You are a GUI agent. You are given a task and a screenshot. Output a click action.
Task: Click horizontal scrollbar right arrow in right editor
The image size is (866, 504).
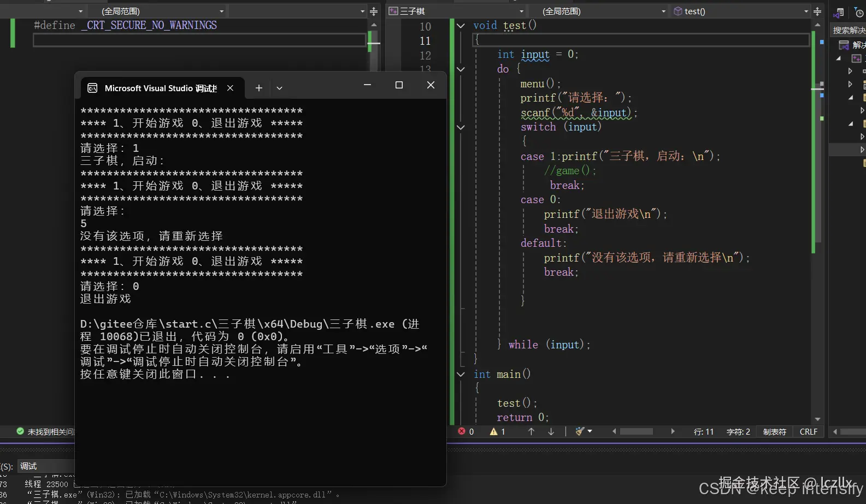673,431
